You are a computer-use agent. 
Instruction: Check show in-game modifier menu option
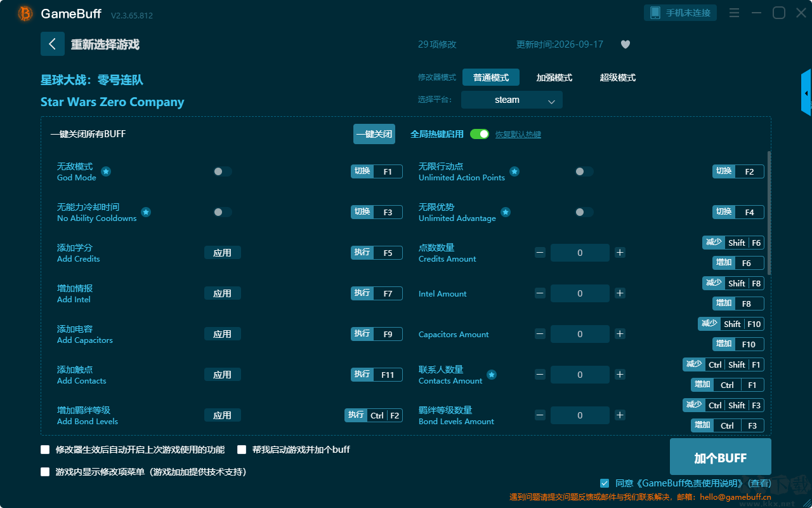pos(45,472)
